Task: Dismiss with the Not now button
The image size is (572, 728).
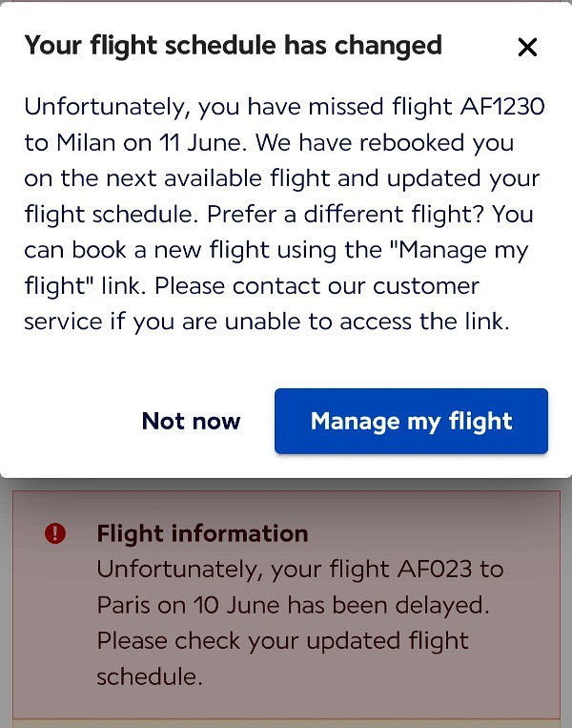Action: click(191, 421)
